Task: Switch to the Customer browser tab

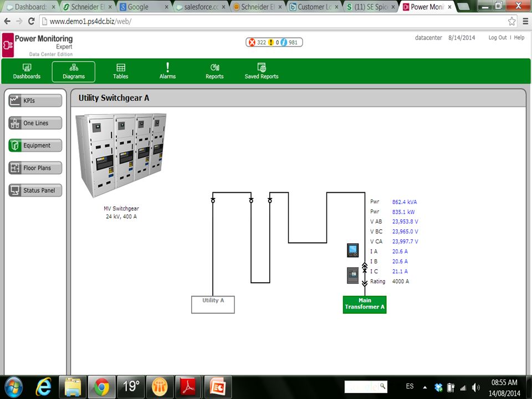Action: point(314,7)
